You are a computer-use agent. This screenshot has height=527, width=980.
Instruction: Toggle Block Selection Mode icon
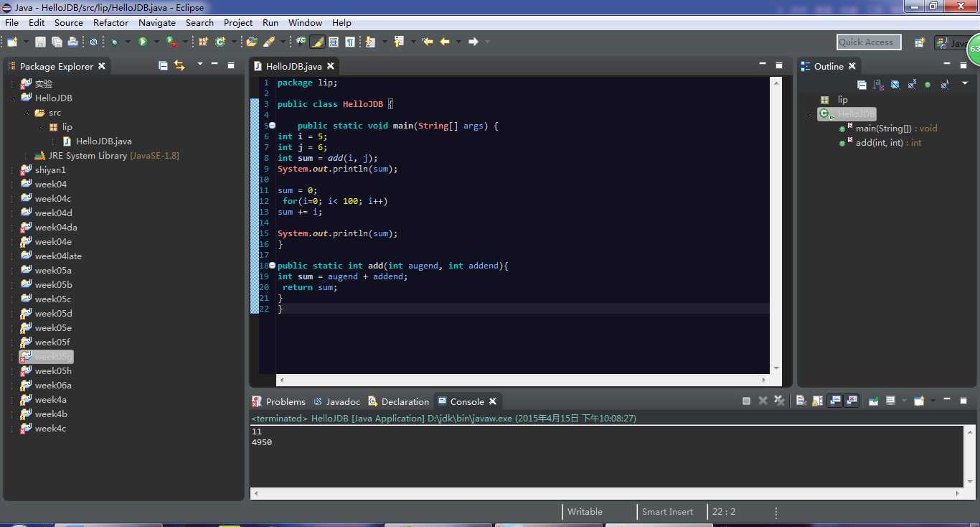pyautogui.click(x=334, y=42)
